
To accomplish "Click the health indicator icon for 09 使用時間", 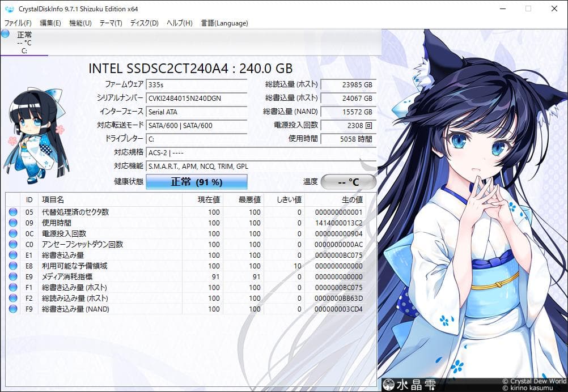I will 12,223.
